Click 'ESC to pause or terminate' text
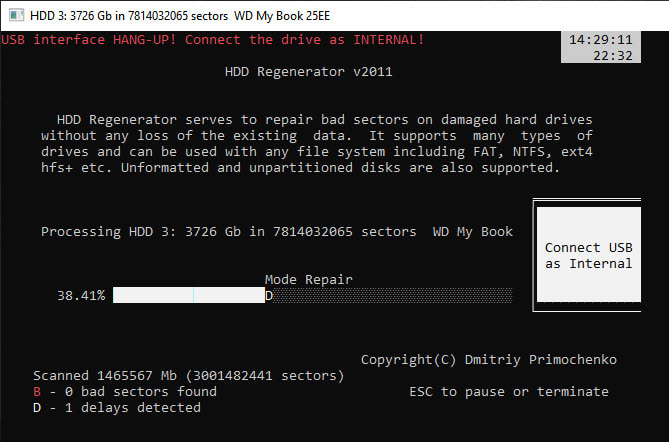669x442 pixels. click(509, 392)
